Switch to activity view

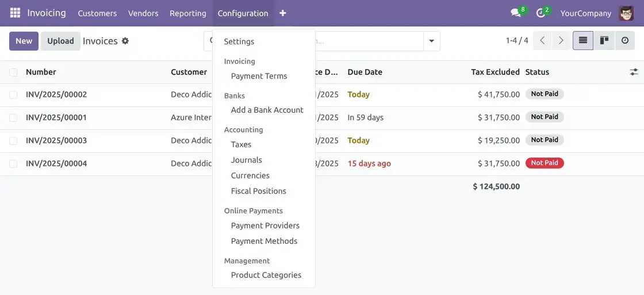(x=624, y=41)
